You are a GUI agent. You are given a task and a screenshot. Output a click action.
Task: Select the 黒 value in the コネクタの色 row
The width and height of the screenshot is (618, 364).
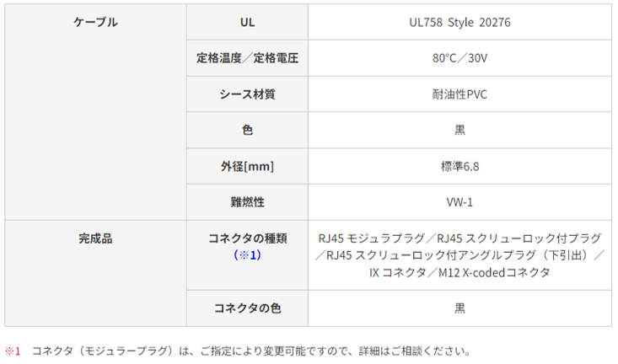[x=459, y=308]
